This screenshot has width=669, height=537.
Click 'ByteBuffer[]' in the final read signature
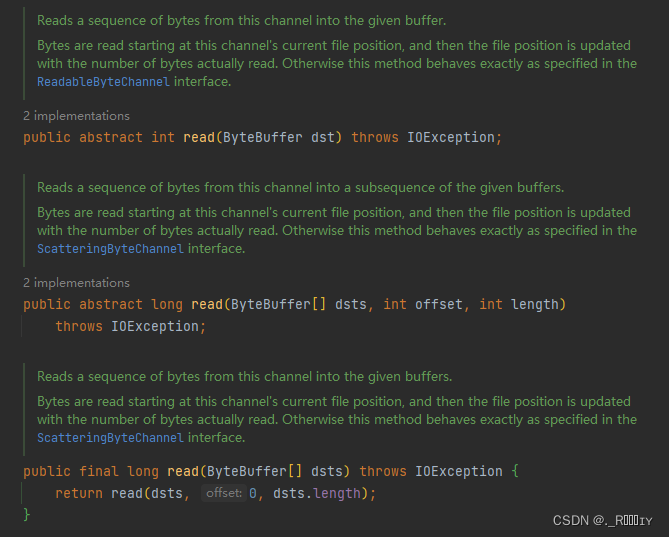point(254,471)
